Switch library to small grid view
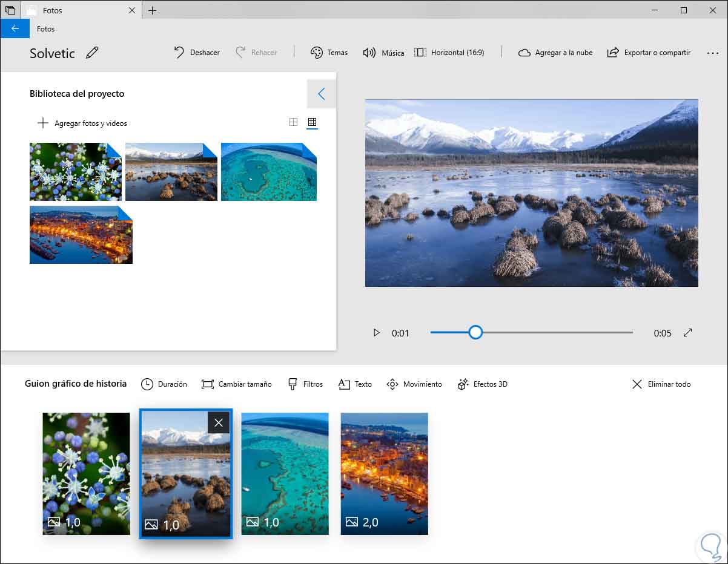The height and width of the screenshot is (564, 728). [312, 122]
